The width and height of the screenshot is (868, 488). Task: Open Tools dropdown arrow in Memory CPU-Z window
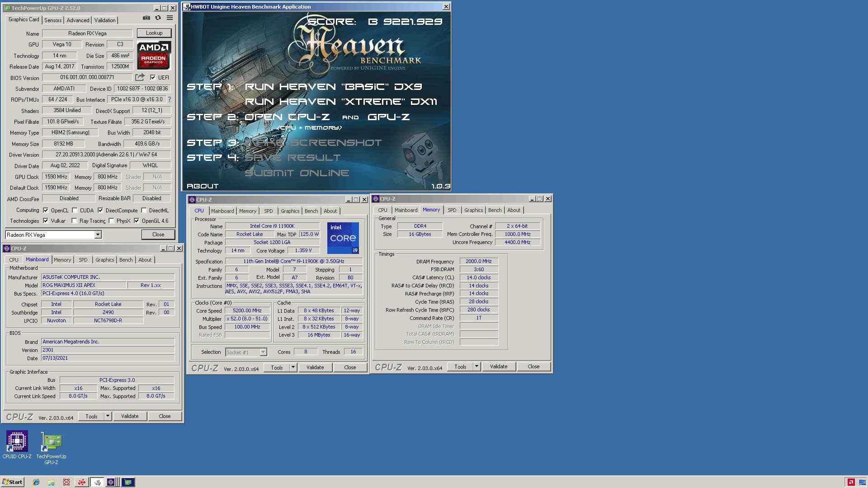476,367
